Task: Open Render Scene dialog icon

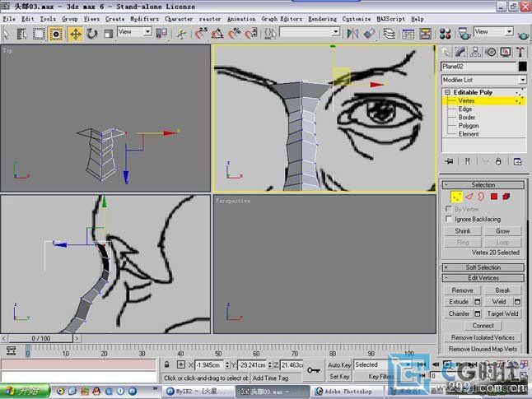Action: pos(464,34)
